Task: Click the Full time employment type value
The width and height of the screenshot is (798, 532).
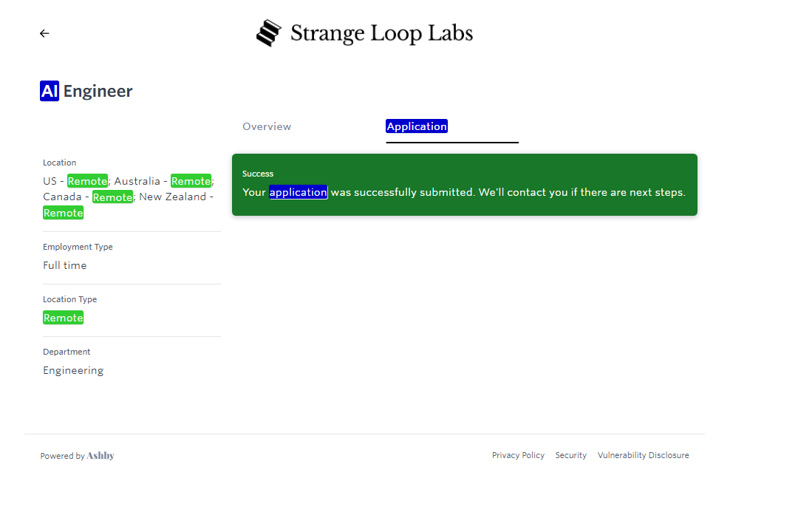Action: click(x=64, y=265)
